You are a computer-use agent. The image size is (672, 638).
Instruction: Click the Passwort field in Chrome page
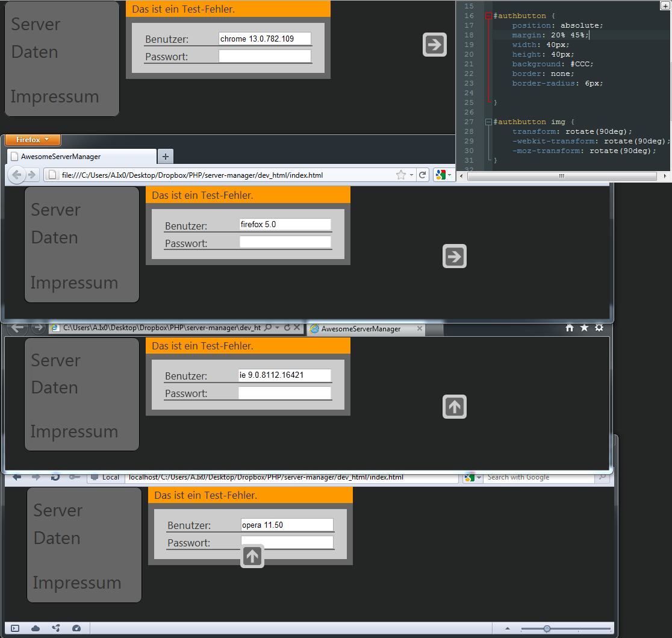264,57
